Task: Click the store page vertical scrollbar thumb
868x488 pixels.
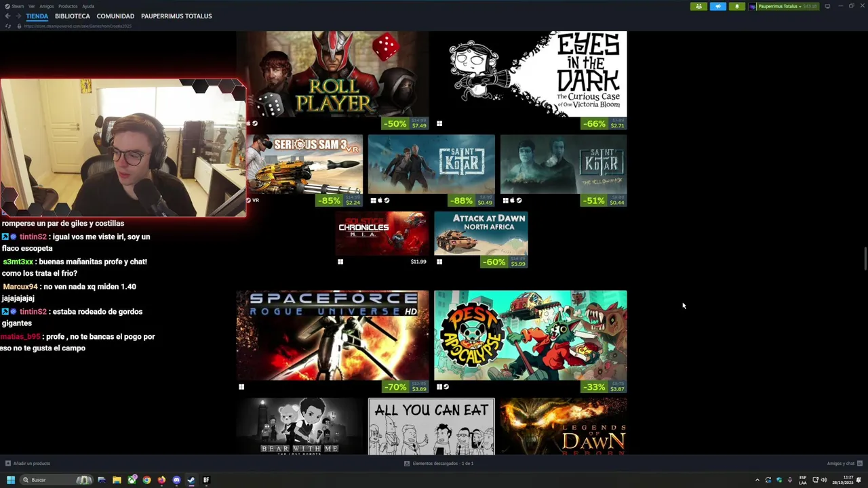Action: 865,260
